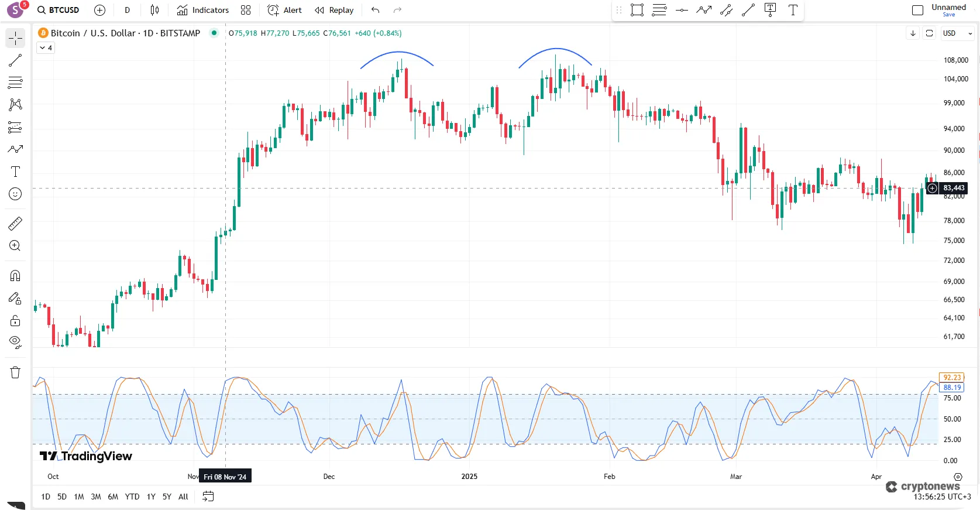The height and width of the screenshot is (510, 980).
Task: Open the chart settings gear at bottom right
Action: point(958,477)
